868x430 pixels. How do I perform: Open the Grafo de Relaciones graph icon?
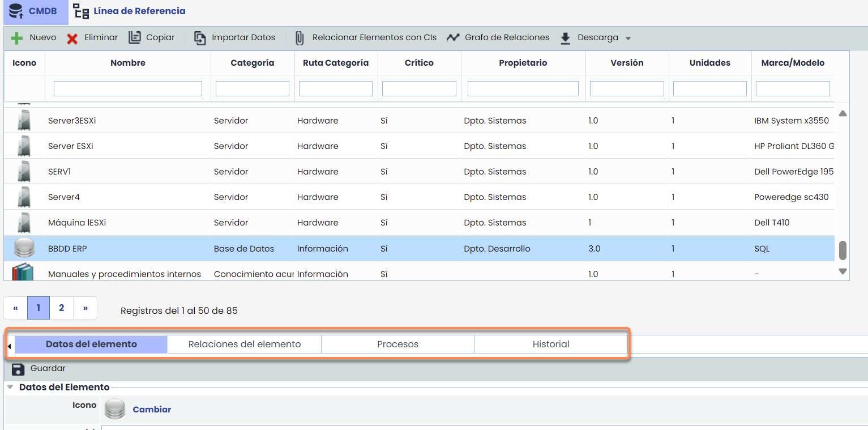pos(453,38)
